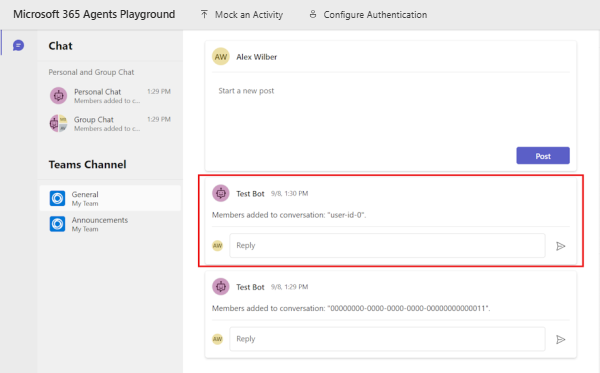Select the Personal Chat conversation

coord(111,96)
